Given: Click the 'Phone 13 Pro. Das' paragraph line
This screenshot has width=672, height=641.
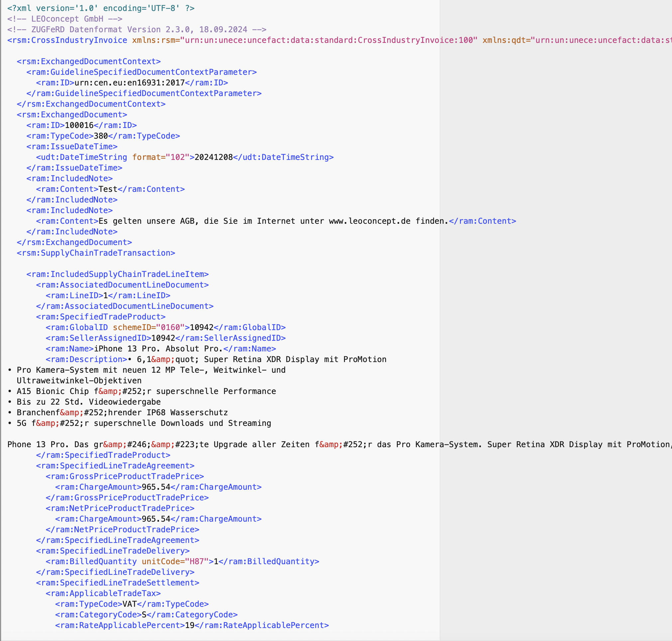Looking at the screenshot, I should 340,445.
